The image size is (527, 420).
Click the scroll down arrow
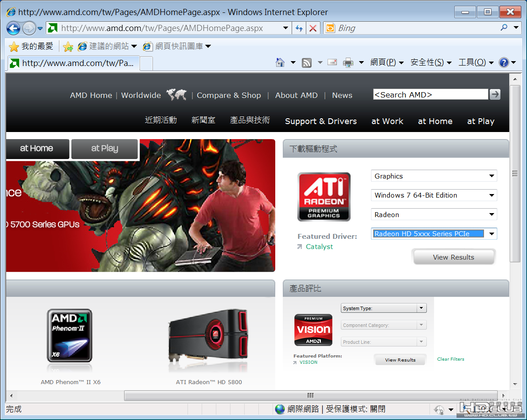tap(515, 384)
